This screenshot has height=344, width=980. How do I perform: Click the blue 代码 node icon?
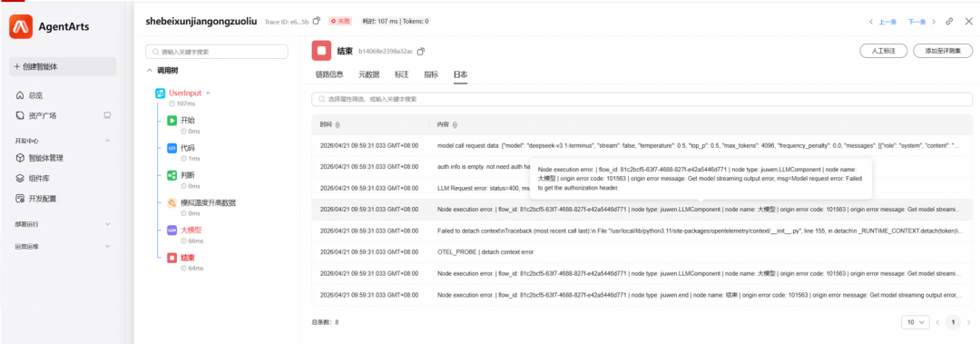coord(171,148)
